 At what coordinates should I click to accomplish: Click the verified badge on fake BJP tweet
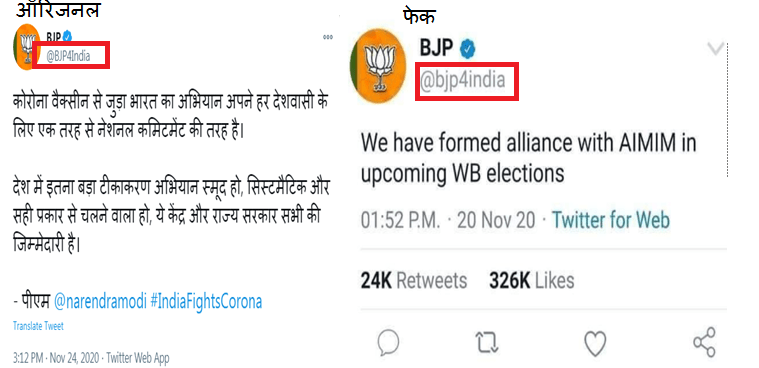point(467,48)
